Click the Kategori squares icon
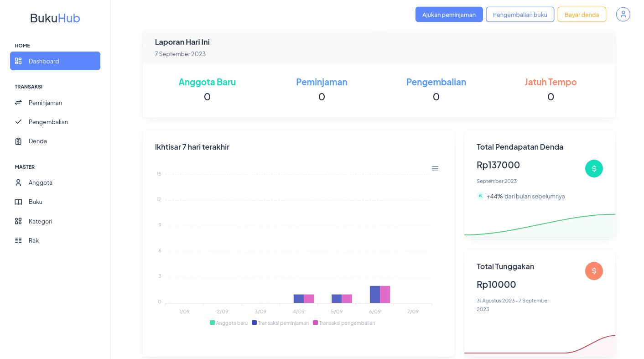Image resolution: width=644 pixels, height=359 pixels. [x=18, y=221]
